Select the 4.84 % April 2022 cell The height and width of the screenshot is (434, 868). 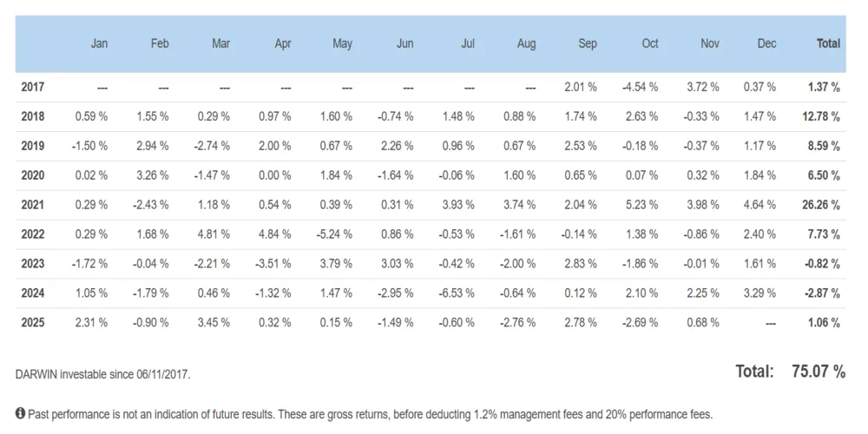tap(273, 234)
